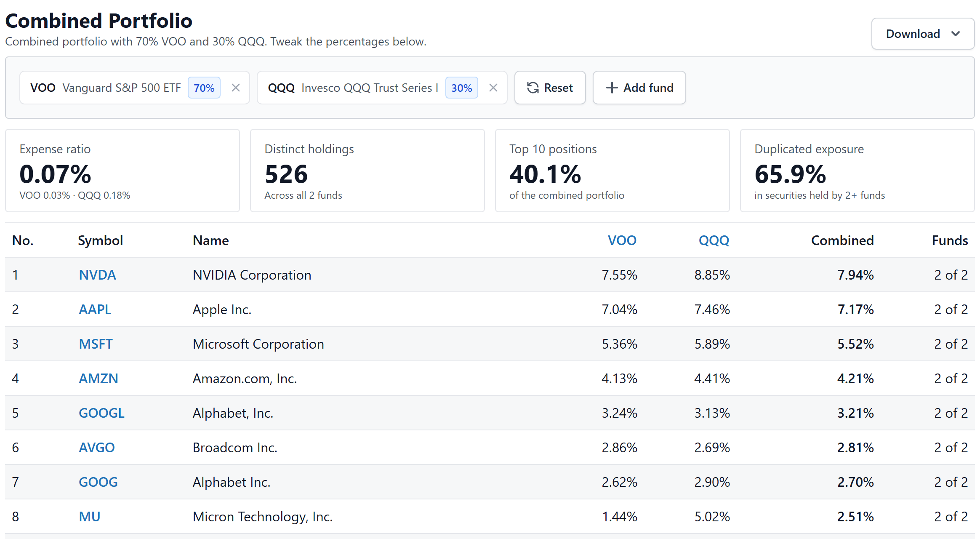Open the GOOG symbol link
The width and height of the screenshot is (980, 539).
click(98, 482)
